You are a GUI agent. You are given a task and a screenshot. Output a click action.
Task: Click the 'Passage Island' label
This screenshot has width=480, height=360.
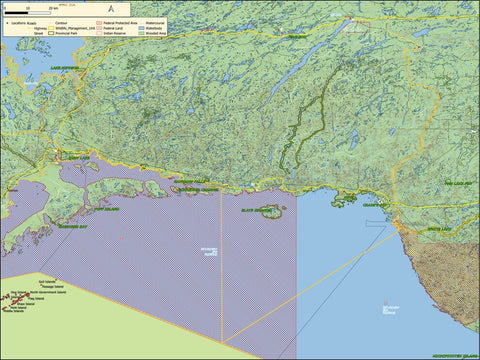(53, 287)
